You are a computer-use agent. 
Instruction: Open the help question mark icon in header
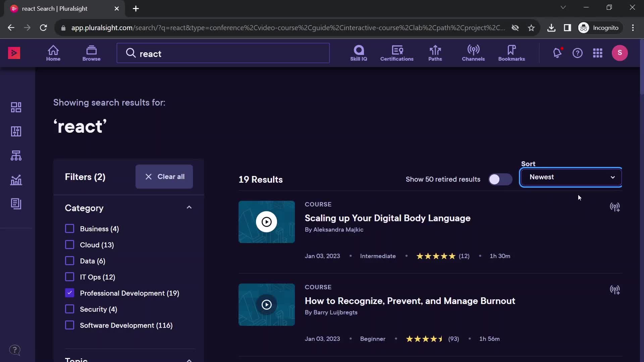(x=578, y=53)
